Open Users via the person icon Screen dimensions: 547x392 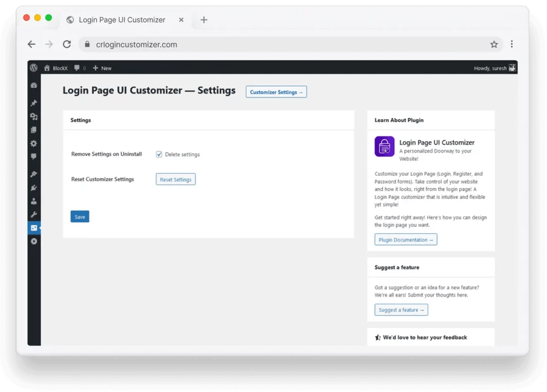click(34, 201)
